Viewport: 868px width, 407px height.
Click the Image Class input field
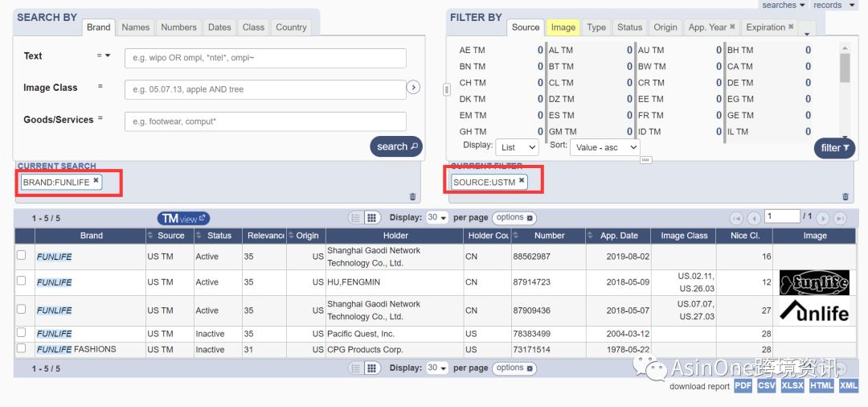click(266, 90)
